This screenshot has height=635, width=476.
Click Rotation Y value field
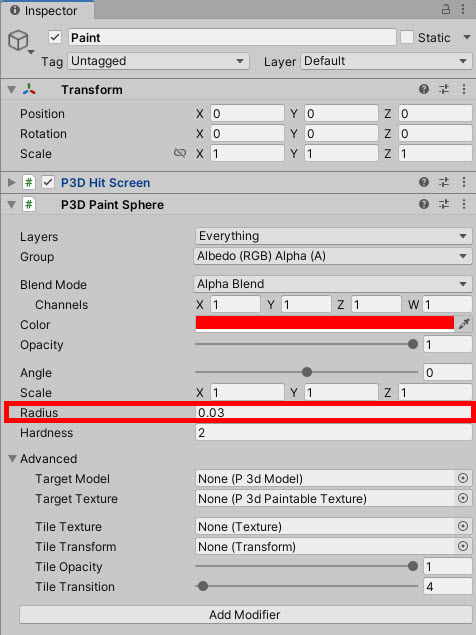(x=341, y=133)
